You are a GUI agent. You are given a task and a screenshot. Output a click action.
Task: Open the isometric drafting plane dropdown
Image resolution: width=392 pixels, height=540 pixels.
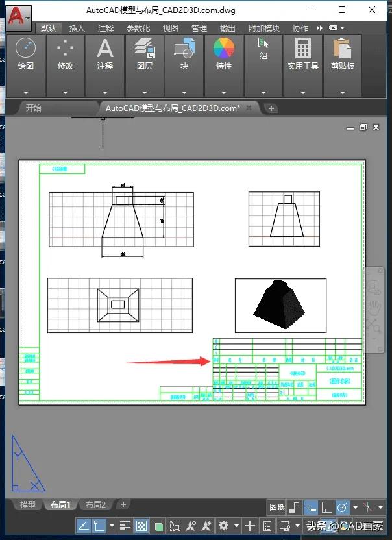coord(380,508)
